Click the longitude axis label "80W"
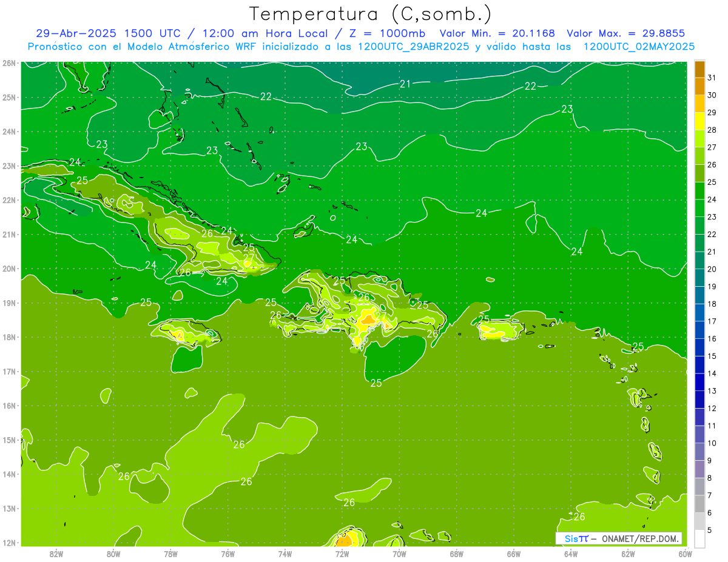The image size is (728, 562). coord(113,554)
